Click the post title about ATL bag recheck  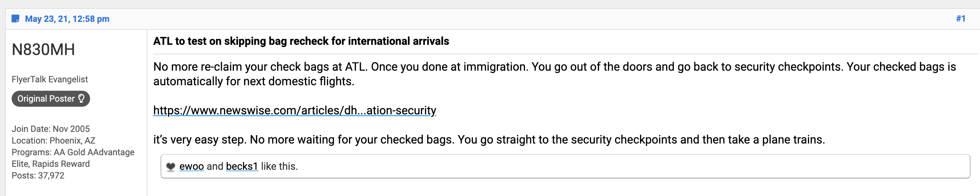tap(301, 41)
